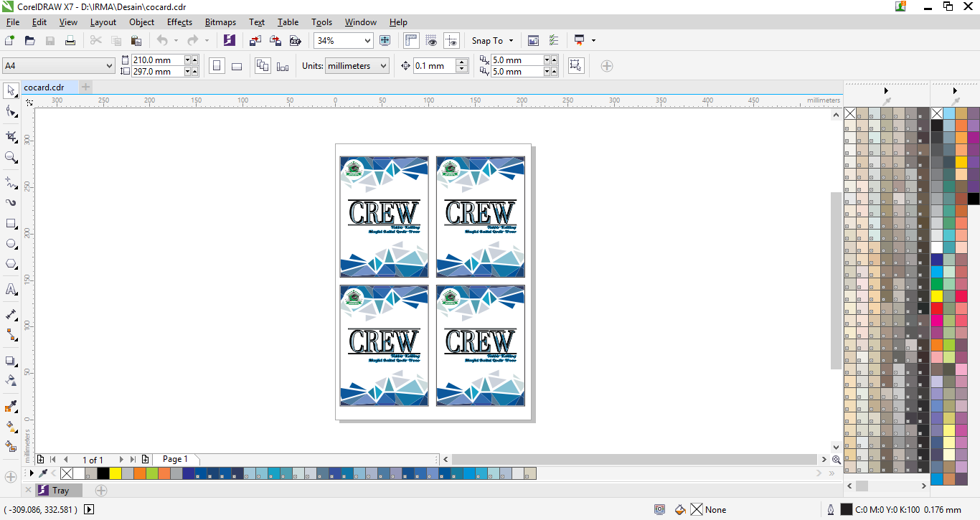Select the Text tool
980x520 pixels.
coord(10,290)
